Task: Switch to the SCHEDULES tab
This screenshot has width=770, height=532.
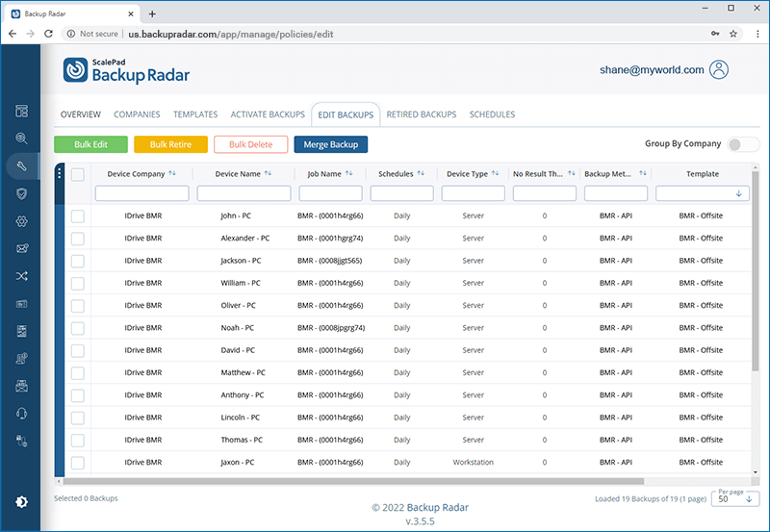Action: pyautogui.click(x=492, y=114)
